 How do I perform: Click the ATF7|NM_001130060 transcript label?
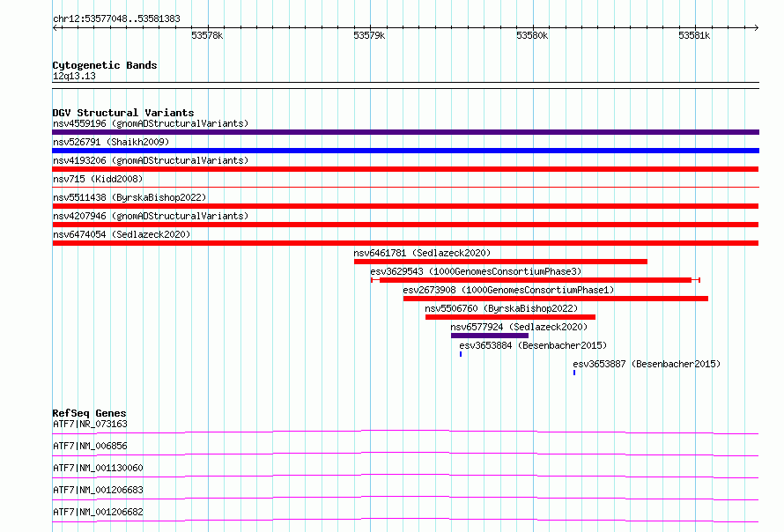click(x=98, y=468)
